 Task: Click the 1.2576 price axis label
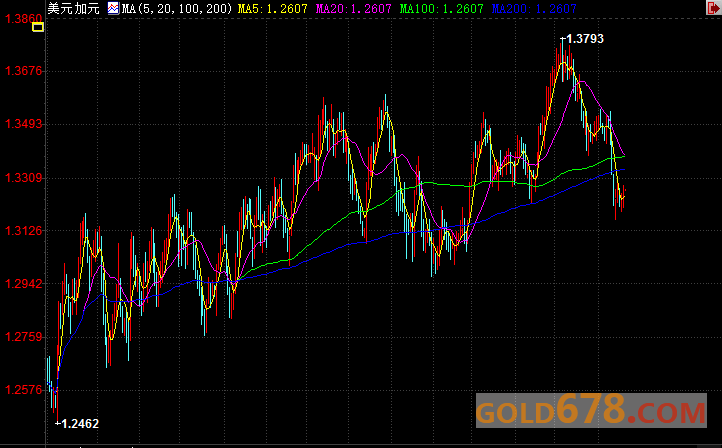(x=22, y=390)
